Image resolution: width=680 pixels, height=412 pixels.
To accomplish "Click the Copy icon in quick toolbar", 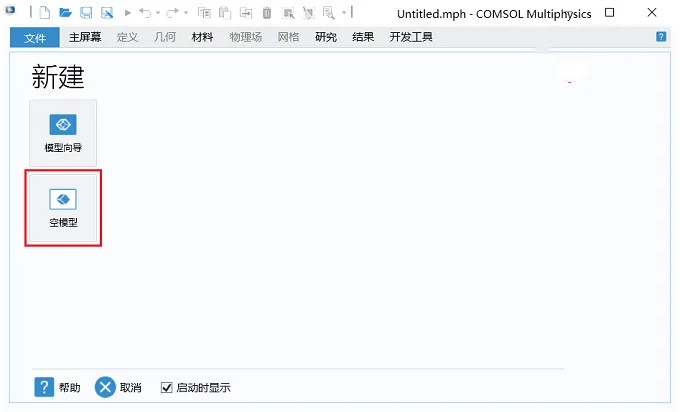I will tap(204, 13).
